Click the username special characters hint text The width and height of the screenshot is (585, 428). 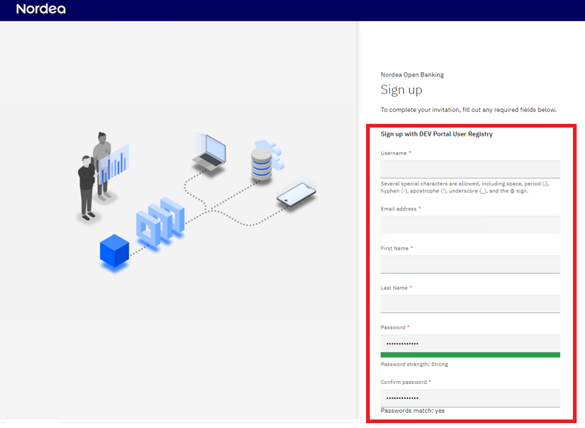click(464, 187)
